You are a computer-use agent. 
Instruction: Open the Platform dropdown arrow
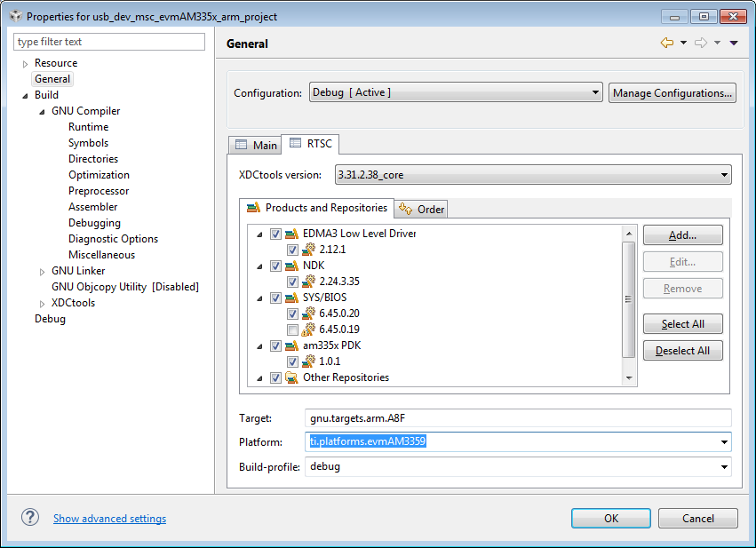[724, 442]
